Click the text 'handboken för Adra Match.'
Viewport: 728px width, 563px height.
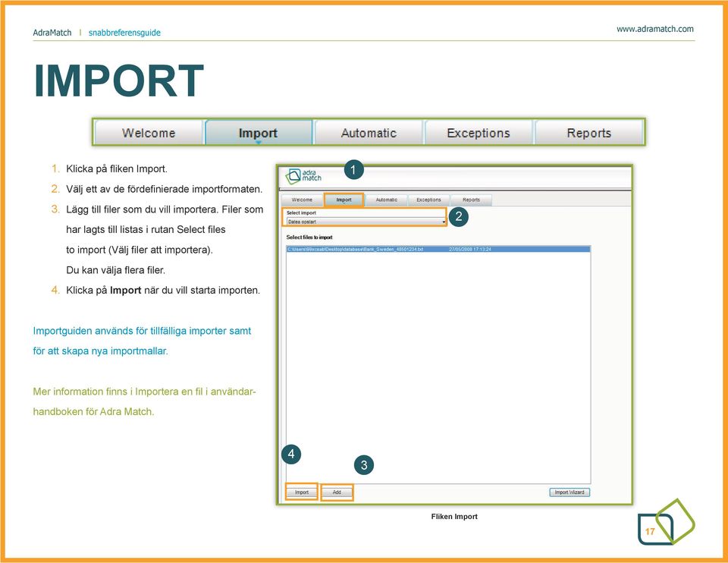click(x=93, y=411)
